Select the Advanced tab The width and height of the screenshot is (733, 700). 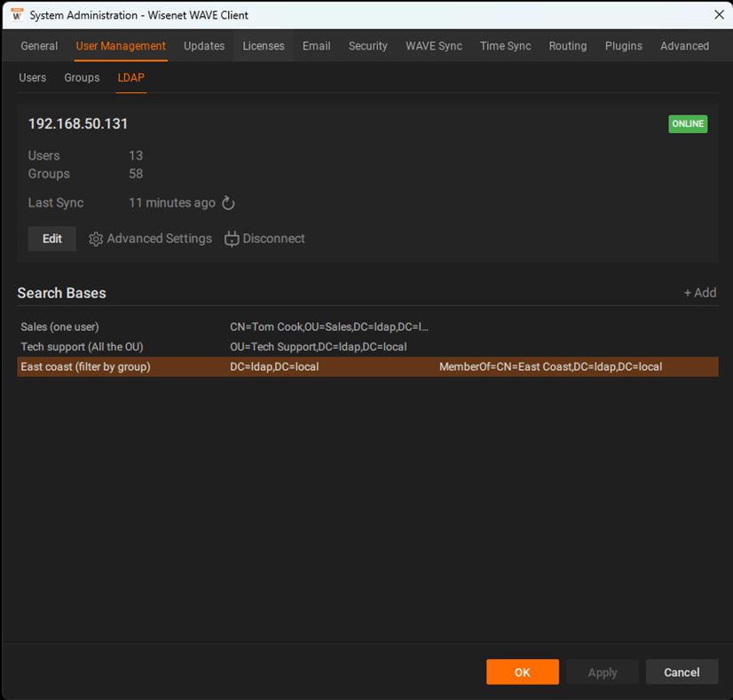[684, 46]
